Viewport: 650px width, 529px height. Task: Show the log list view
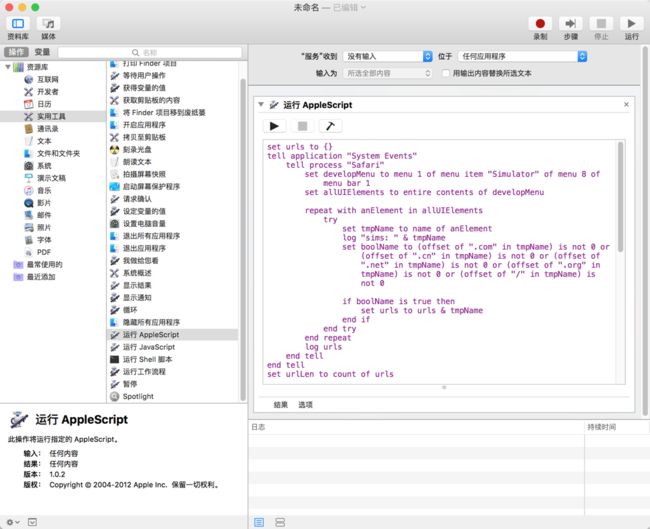click(x=259, y=522)
